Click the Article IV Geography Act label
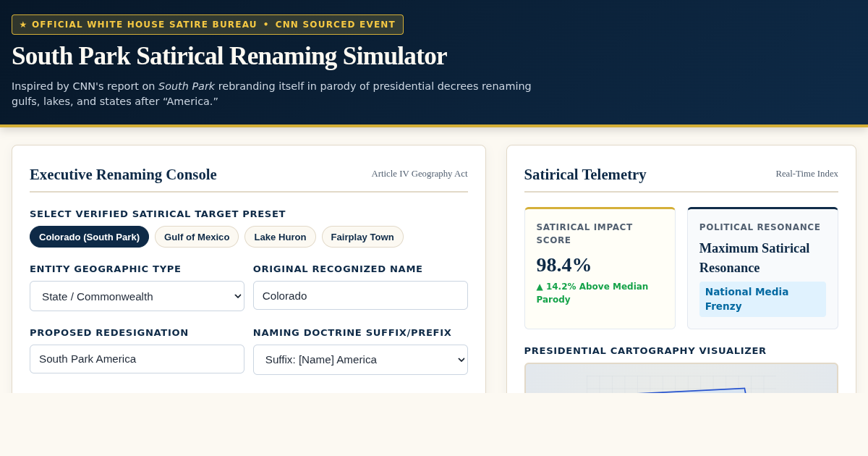868x456 pixels. 420,174
